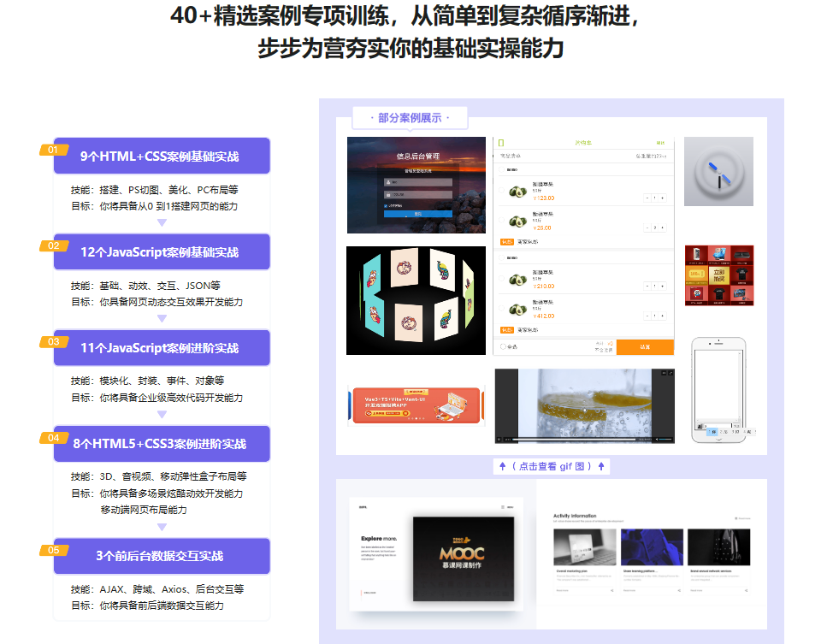
Task: Click the Vue3+TS orange banner thumbnail
Action: [418, 405]
